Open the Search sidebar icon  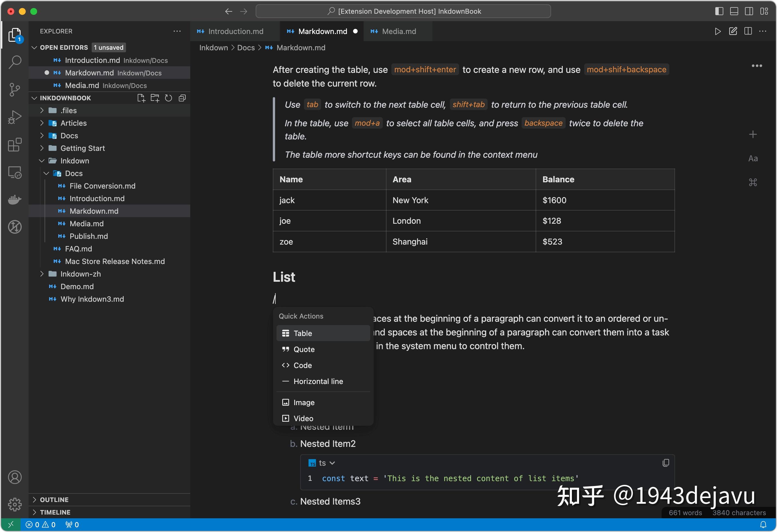15,62
